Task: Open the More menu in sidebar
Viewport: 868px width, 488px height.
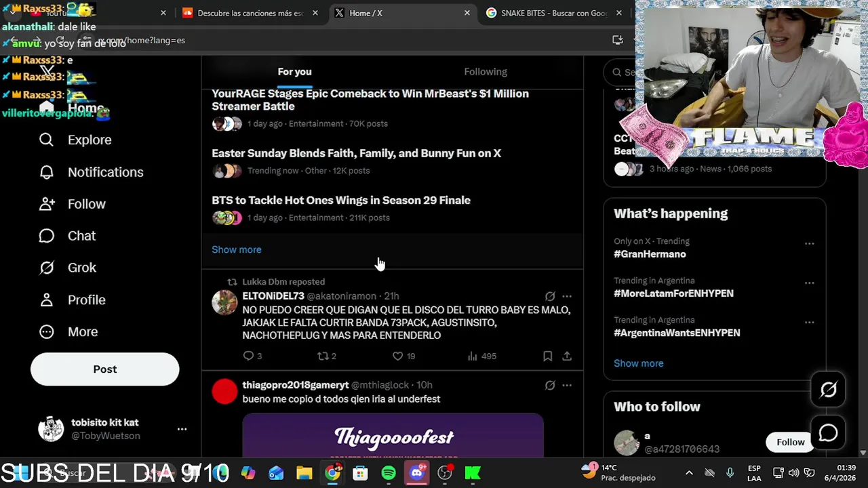Action: pos(68,331)
